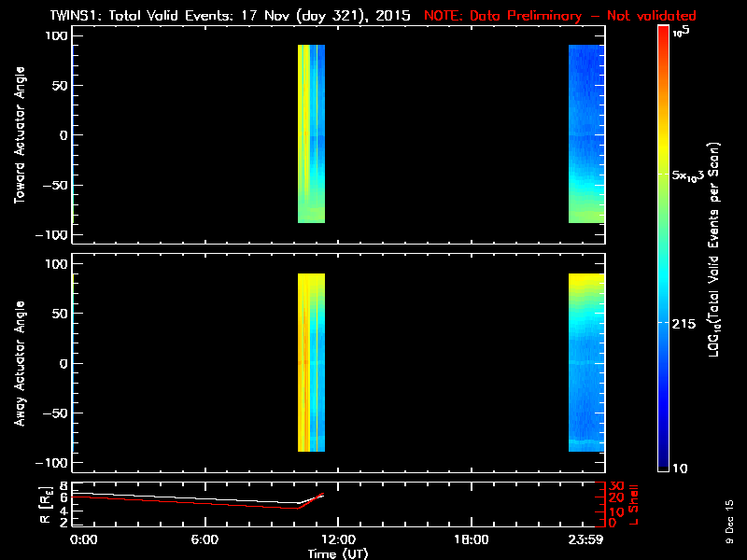Image resolution: width=747 pixels, height=560 pixels.
Task: Click the 12:00 time tick label
Action: [x=337, y=539]
